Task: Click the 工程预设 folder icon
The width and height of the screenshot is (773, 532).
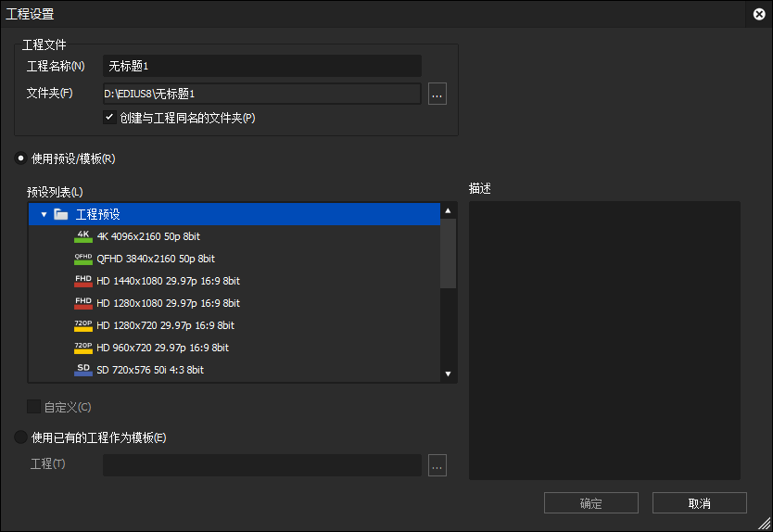Action: pos(61,214)
